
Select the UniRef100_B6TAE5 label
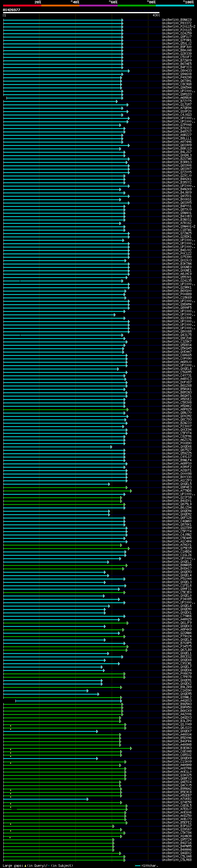click(x=177, y=64)
